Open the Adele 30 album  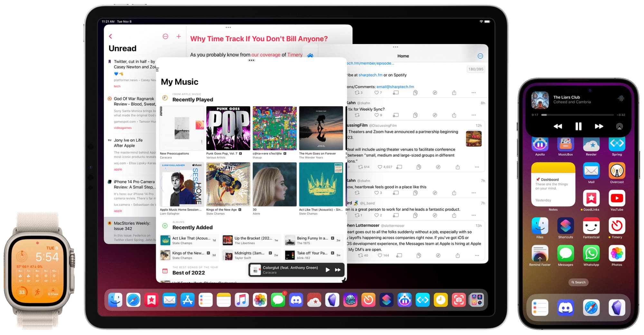tap(275, 184)
